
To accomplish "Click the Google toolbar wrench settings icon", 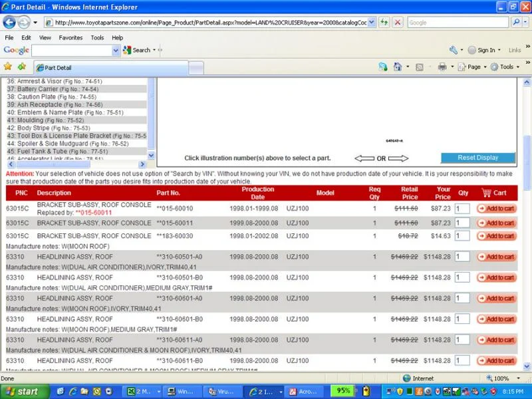I will [454, 51].
